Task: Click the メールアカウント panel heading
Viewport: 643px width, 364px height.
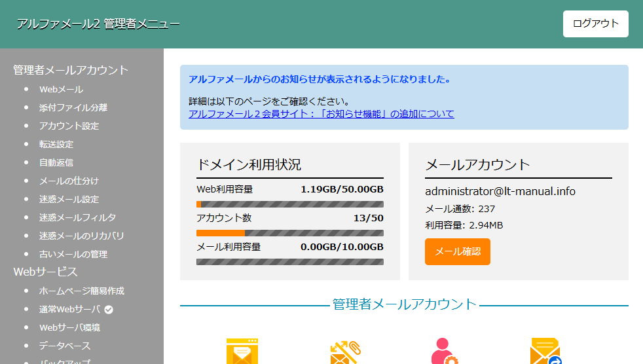Action: [x=478, y=165]
